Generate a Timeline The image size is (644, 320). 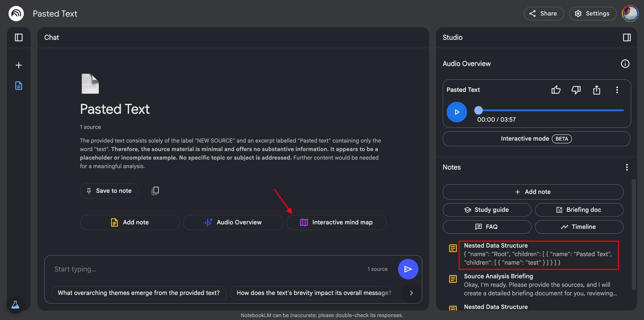tap(579, 227)
